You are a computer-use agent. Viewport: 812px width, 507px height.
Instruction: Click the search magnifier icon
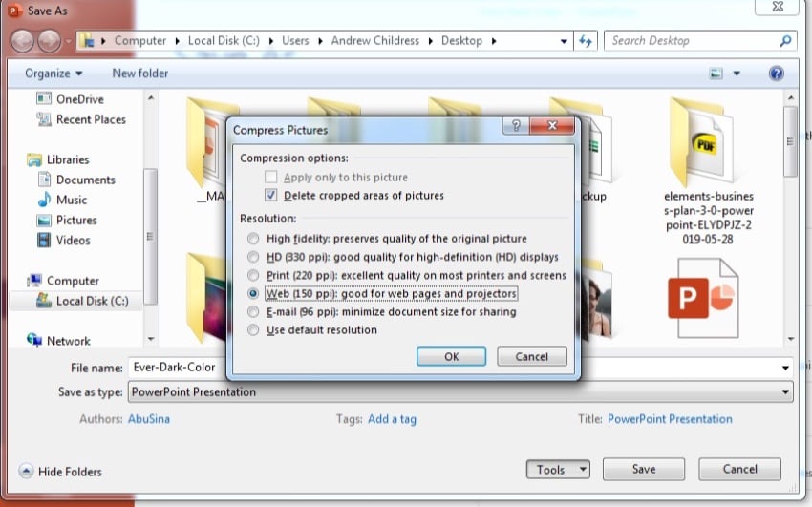click(x=785, y=41)
